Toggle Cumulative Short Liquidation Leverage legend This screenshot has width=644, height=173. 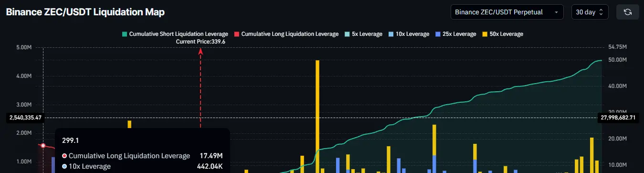tap(175, 34)
